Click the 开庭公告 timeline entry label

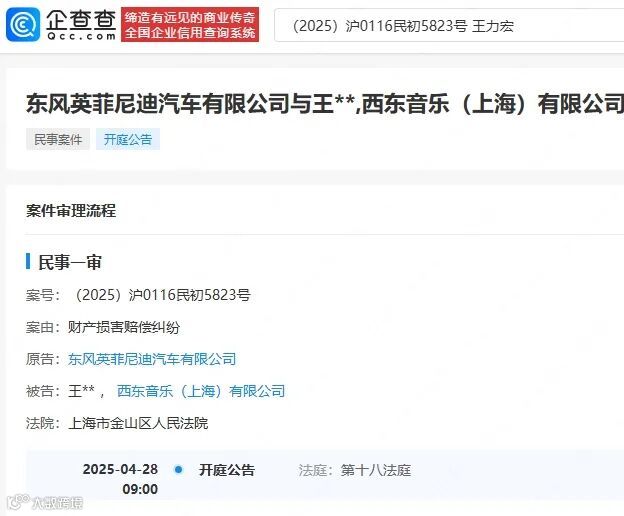click(x=227, y=470)
